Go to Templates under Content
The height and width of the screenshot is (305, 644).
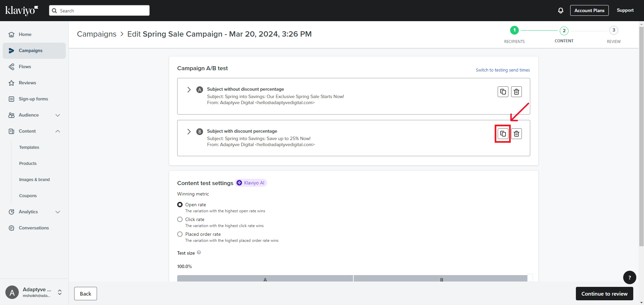tap(29, 147)
